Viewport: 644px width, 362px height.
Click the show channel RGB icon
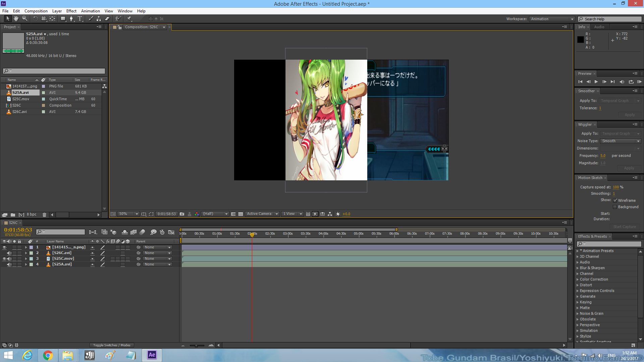pos(197,214)
